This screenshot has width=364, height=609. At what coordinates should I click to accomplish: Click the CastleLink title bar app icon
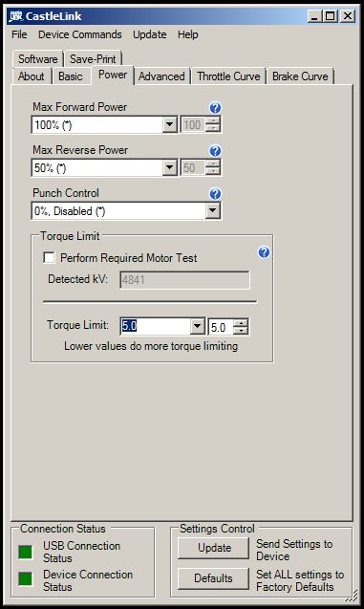tap(16, 16)
